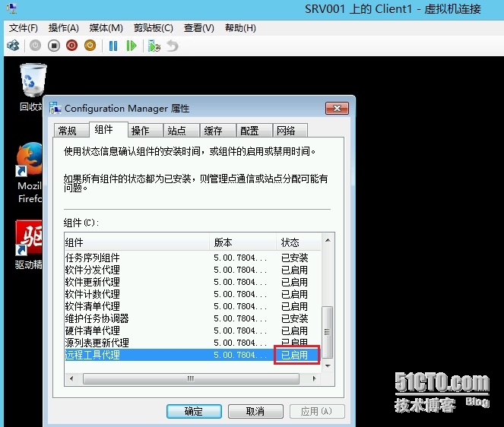
Task: Select the 维护任务协调器 row
Action: coord(193,318)
